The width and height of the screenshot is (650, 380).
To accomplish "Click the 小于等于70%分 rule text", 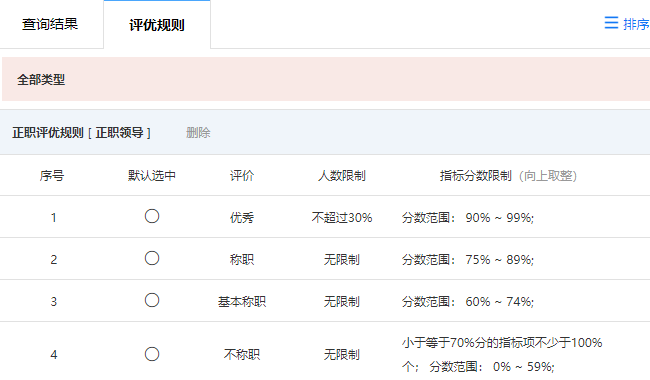I will (x=502, y=354).
